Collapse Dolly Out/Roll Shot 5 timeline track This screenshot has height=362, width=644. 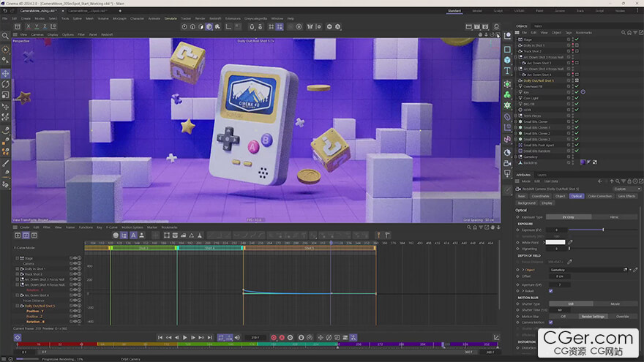pos(18,306)
